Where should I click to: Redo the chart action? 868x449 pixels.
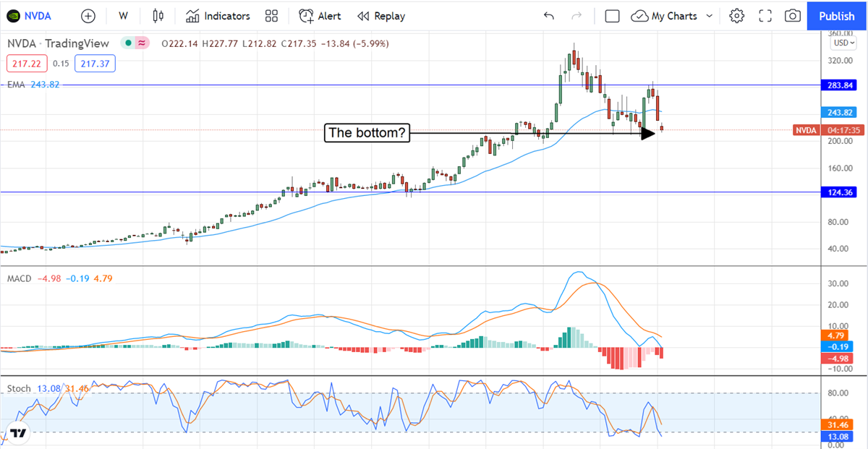click(576, 15)
